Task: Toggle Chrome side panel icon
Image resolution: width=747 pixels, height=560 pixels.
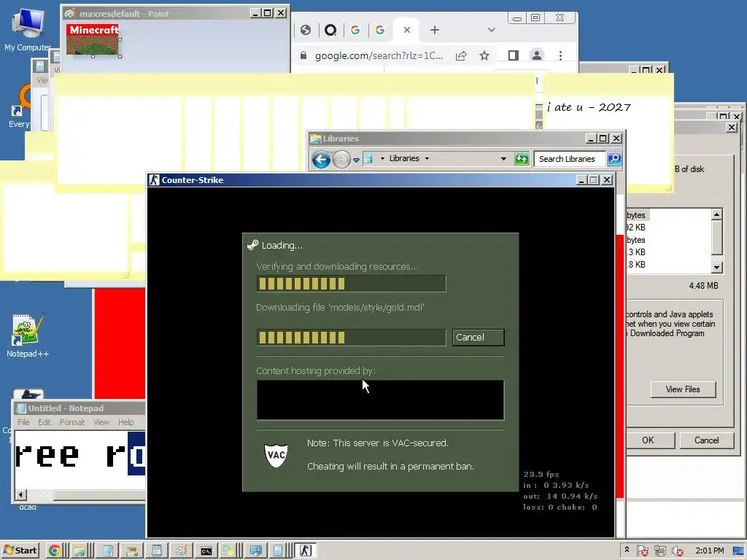Action: [513, 55]
